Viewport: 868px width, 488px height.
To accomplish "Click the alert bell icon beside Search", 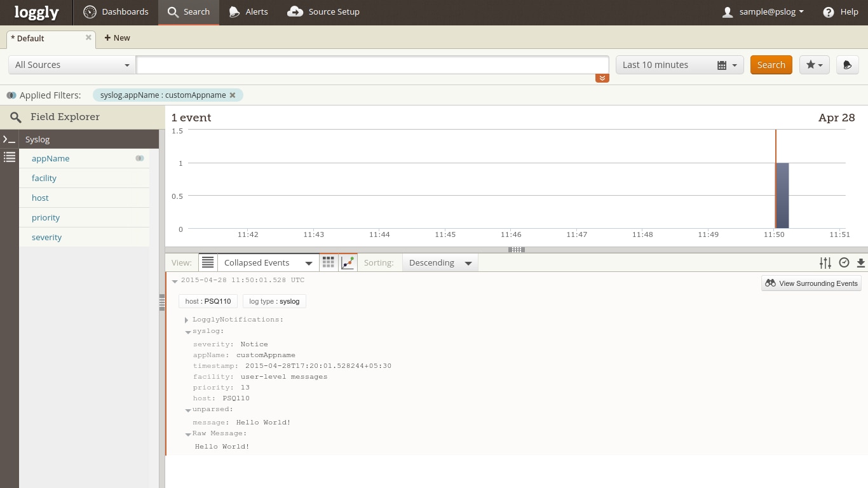I will (847, 65).
